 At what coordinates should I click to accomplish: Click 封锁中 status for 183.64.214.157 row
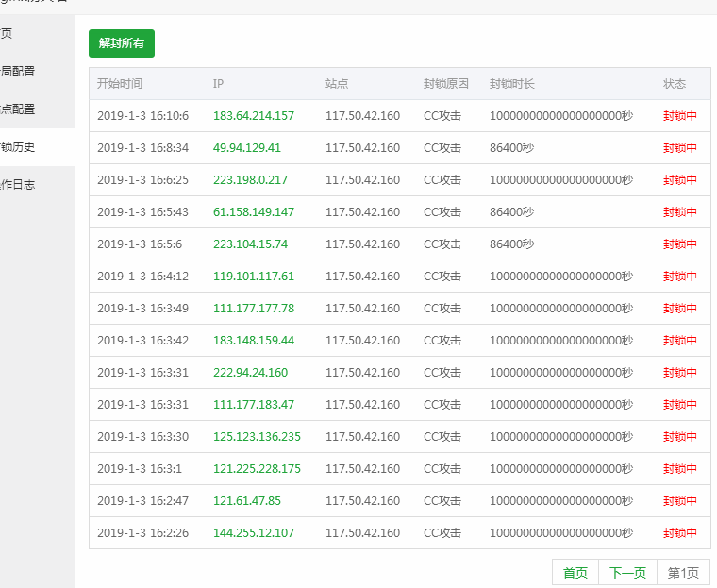[680, 116]
